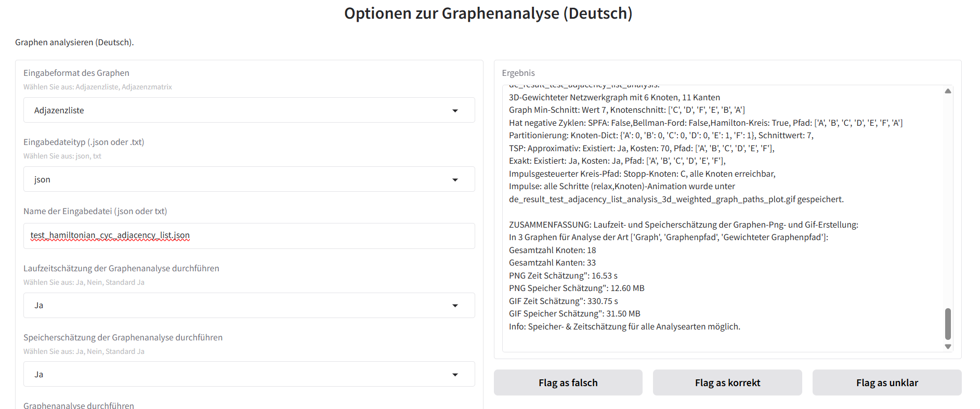
Task: Click the 'Ergebnis' label
Action: [x=518, y=73]
